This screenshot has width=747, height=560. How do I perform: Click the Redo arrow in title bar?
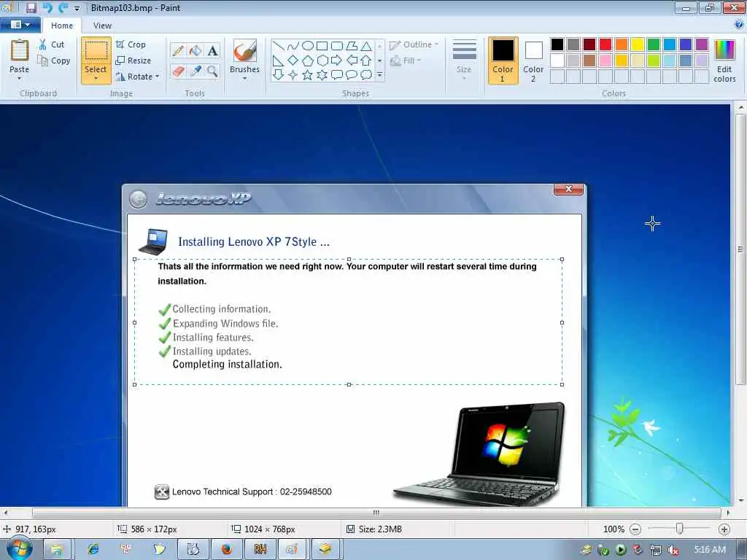click(63, 7)
